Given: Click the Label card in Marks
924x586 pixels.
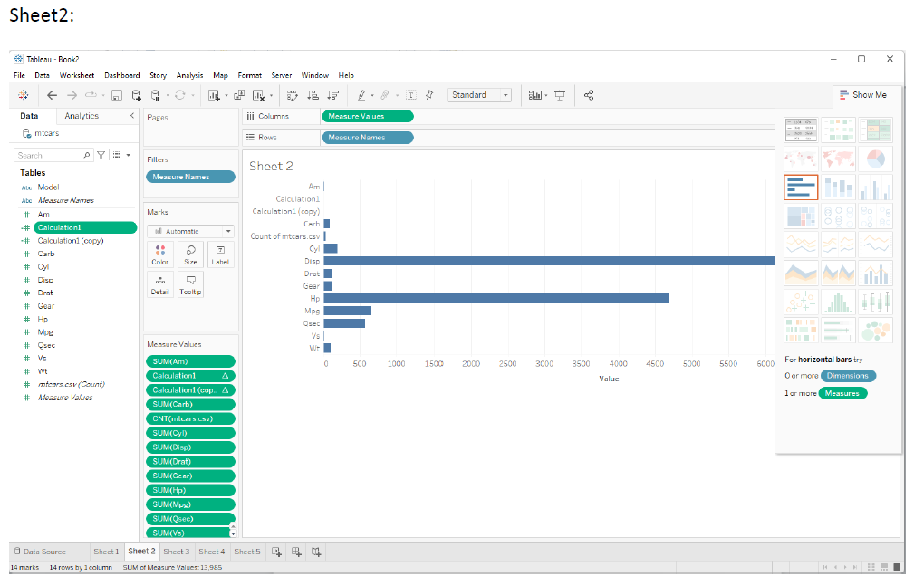Looking at the screenshot, I should click(220, 255).
